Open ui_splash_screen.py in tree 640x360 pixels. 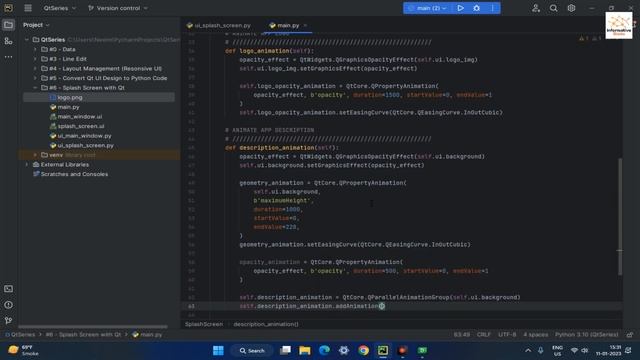(85, 145)
